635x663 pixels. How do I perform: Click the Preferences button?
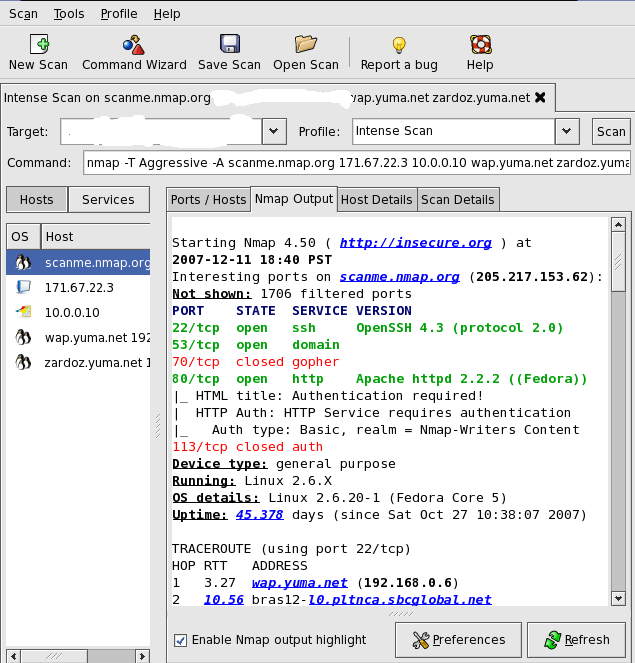pyautogui.click(x=458, y=640)
